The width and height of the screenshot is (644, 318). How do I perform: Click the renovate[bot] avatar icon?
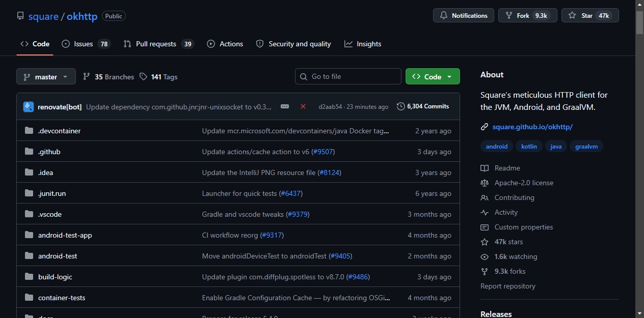29,107
